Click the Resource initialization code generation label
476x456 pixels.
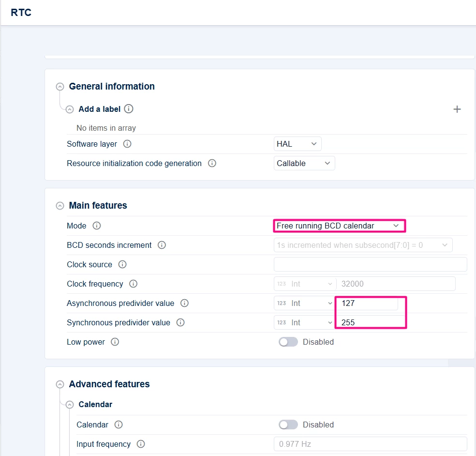tap(134, 163)
